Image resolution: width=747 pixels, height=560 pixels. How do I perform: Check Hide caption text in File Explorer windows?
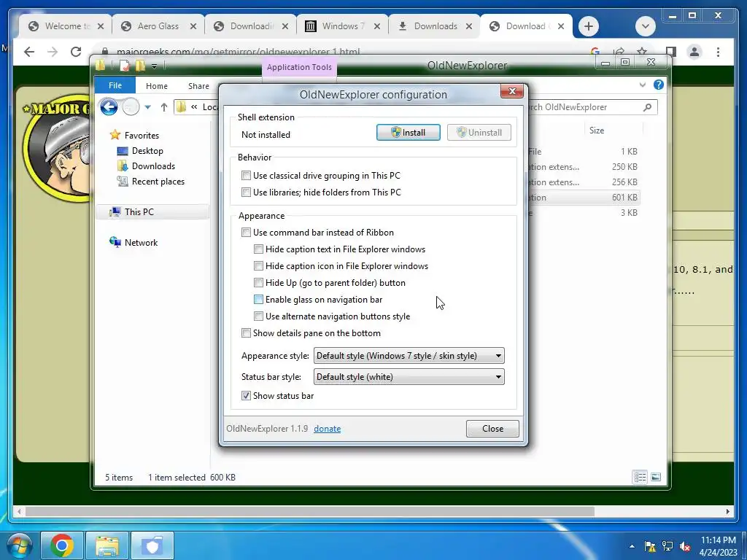click(x=258, y=249)
